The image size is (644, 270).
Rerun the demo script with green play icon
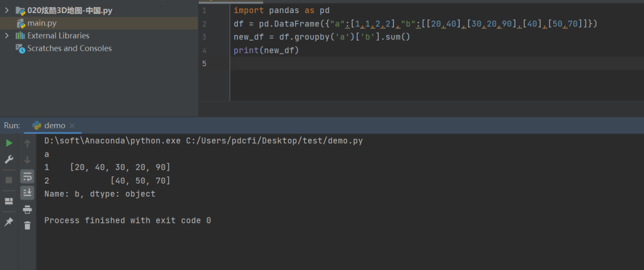click(9, 143)
